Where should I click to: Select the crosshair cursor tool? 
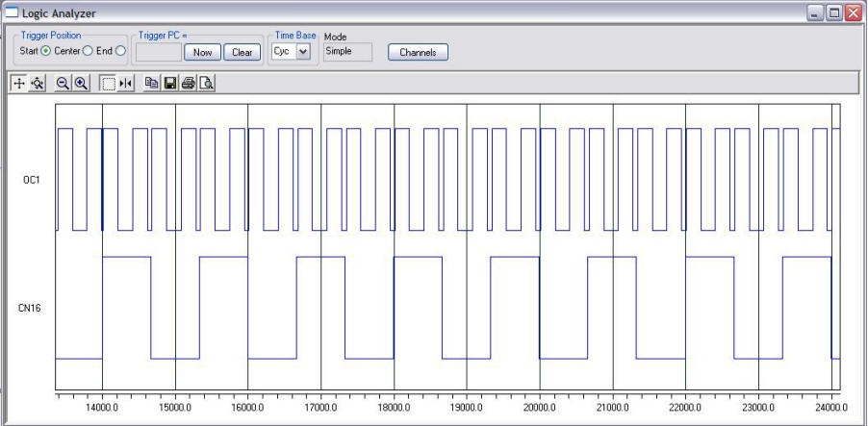[19, 84]
